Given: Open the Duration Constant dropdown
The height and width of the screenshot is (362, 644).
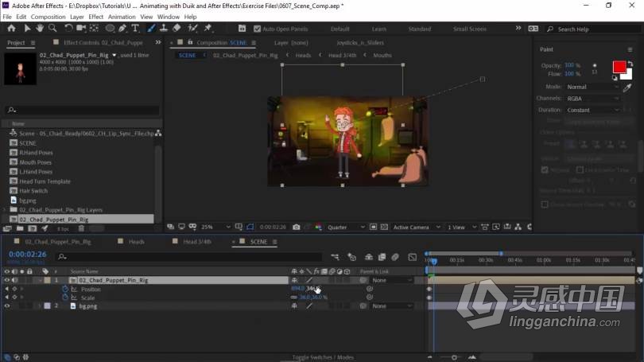Looking at the screenshot, I should point(592,110).
